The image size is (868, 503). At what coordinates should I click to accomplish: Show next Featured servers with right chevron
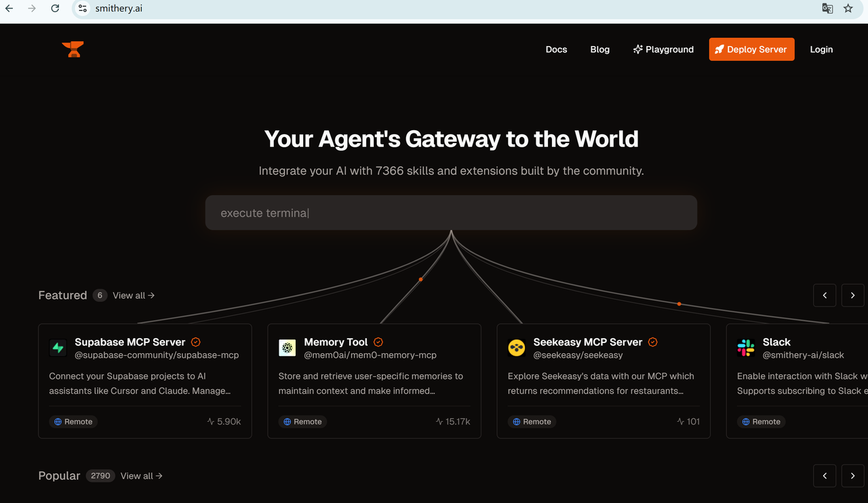[852, 296]
